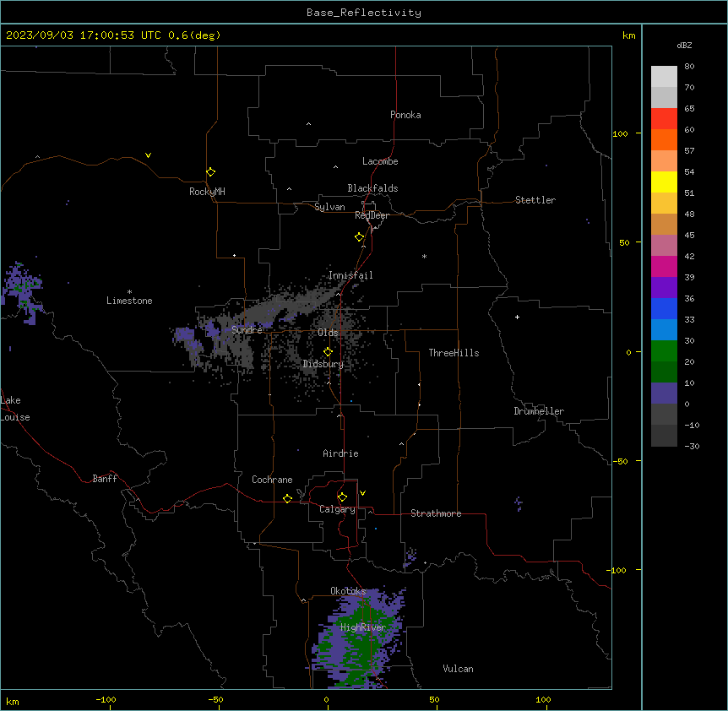Click the ThreeHills town label
Viewport: 728px width, 711px height.
(x=454, y=353)
